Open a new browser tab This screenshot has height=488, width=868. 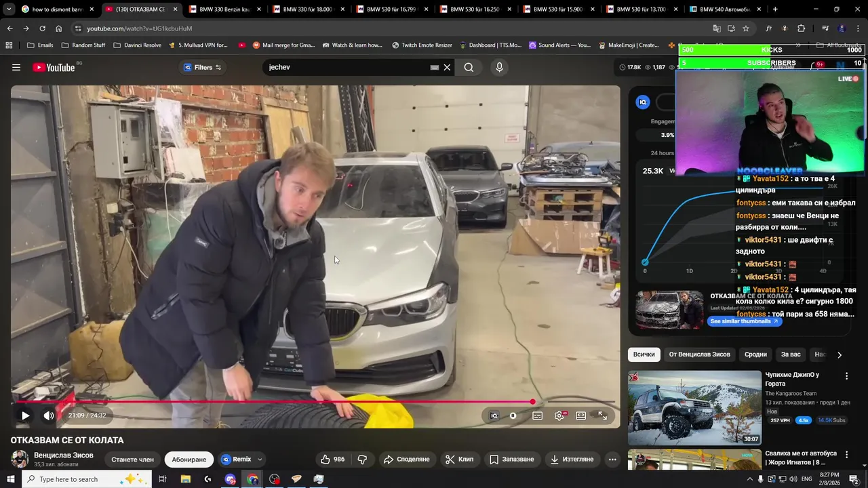[775, 9]
